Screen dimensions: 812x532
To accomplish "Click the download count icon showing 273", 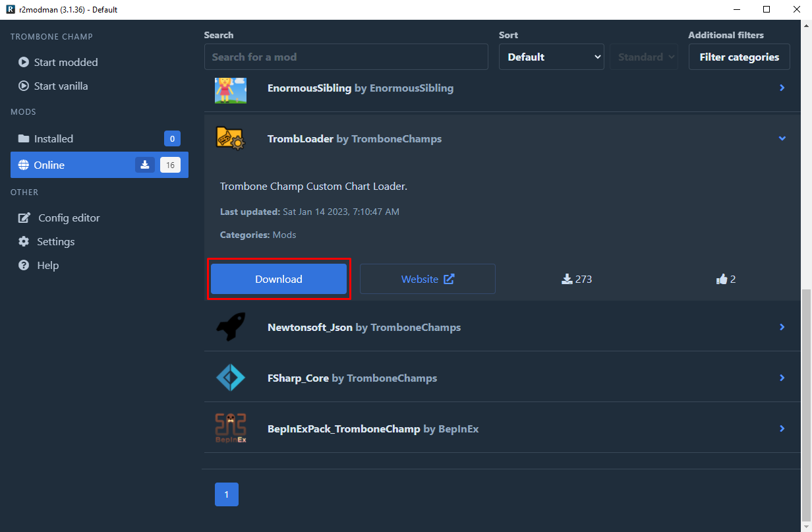I will (x=567, y=280).
